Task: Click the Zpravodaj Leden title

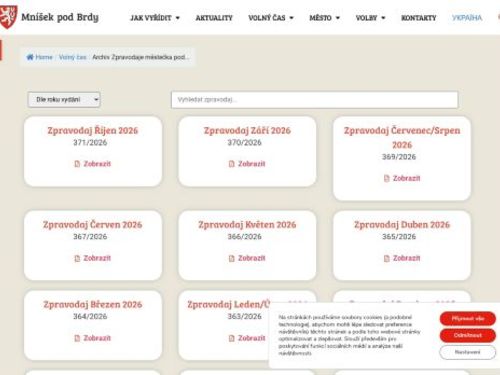Action: 229,305
